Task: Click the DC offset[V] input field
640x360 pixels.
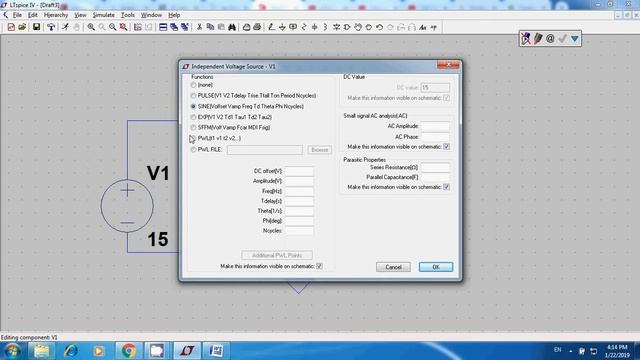Action: (299, 171)
